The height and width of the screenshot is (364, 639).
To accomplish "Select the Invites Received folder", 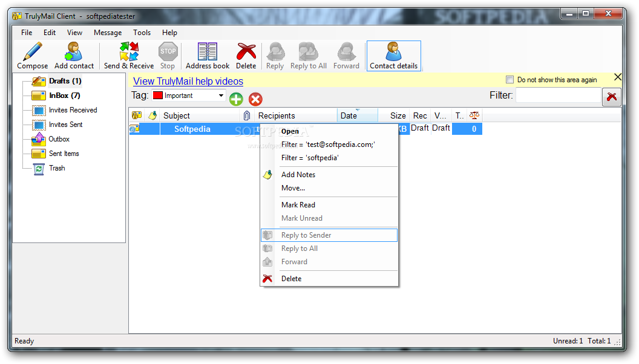I will [73, 110].
